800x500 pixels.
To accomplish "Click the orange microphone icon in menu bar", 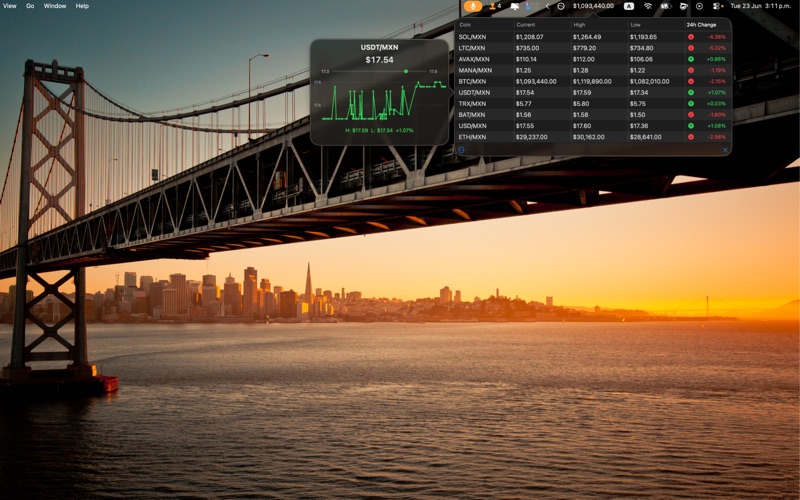I will coord(473,6).
